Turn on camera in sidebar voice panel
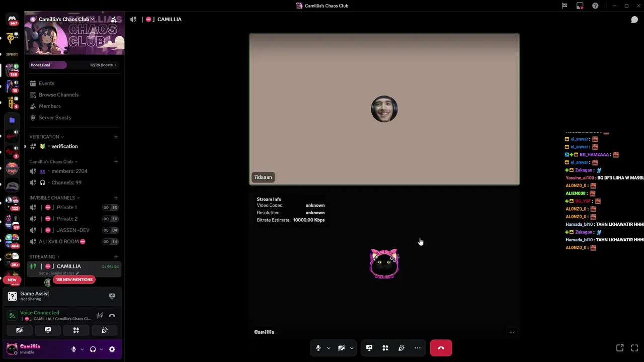The height and width of the screenshot is (362, 644). coord(19,330)
